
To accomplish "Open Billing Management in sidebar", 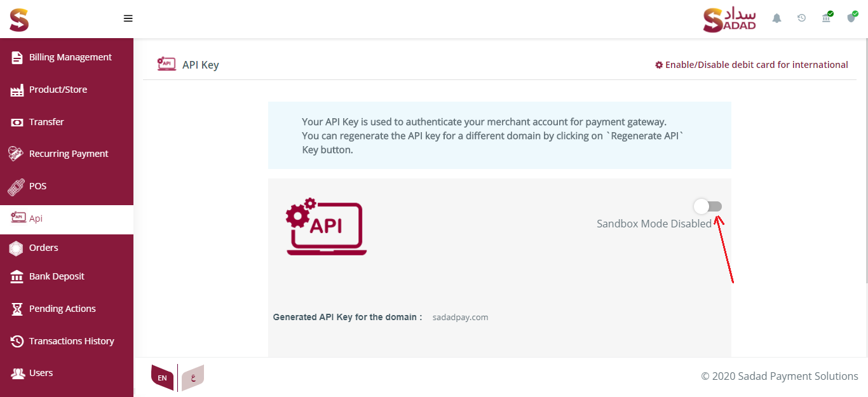I will pyautogui.click(x=70, y=57).
